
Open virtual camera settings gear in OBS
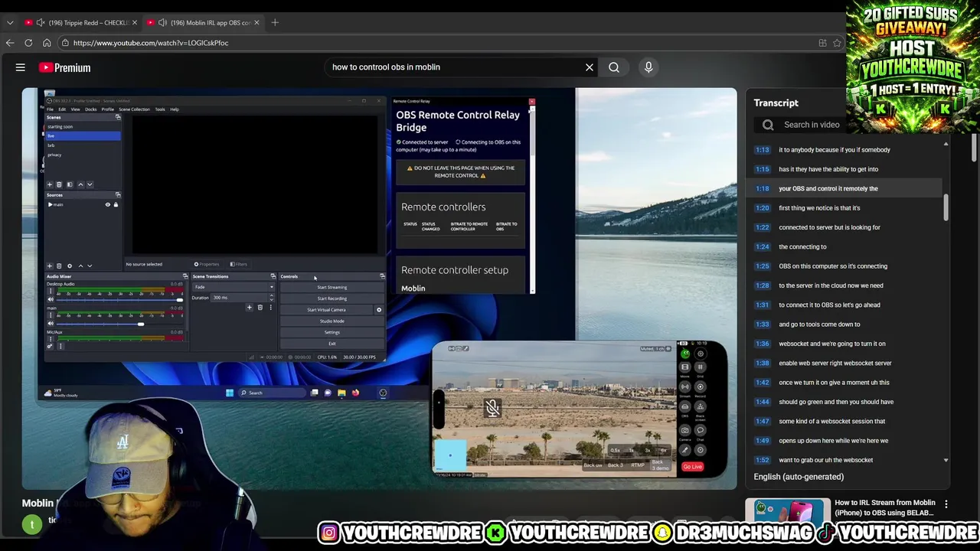point(378,310)
